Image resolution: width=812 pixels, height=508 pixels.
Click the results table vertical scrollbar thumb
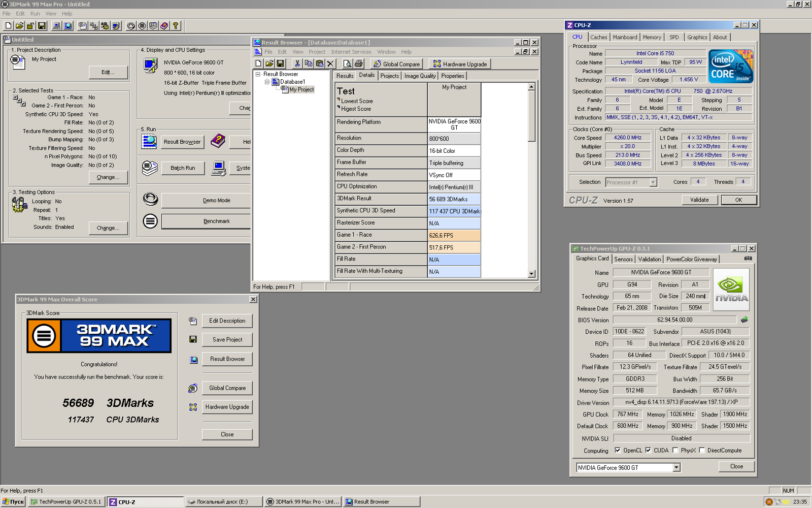[x=531, y=116]
